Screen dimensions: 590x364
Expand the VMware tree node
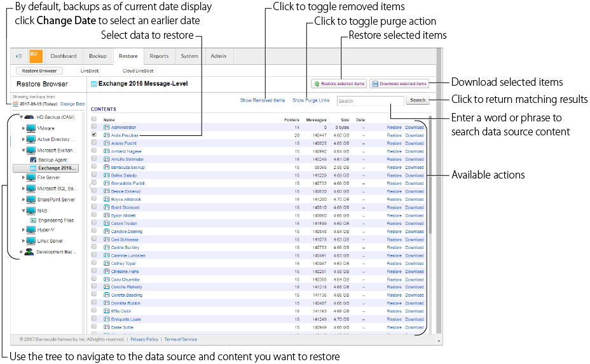pos(24,128)
